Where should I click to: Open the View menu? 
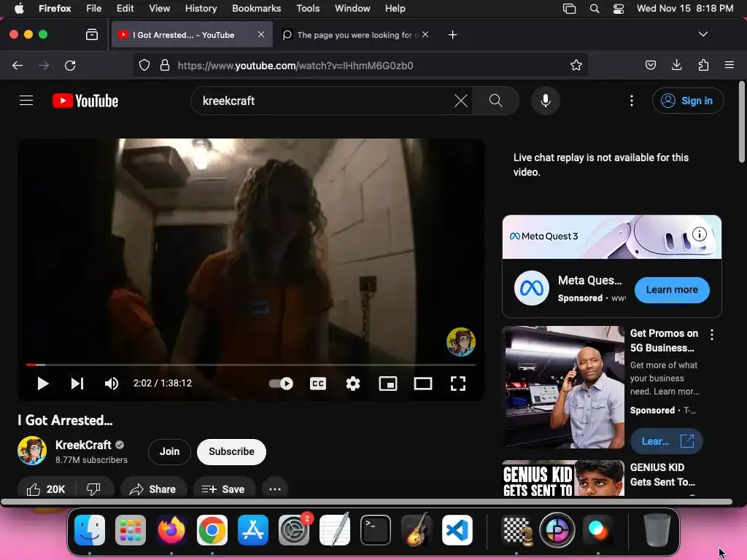(x=159, y=9)
